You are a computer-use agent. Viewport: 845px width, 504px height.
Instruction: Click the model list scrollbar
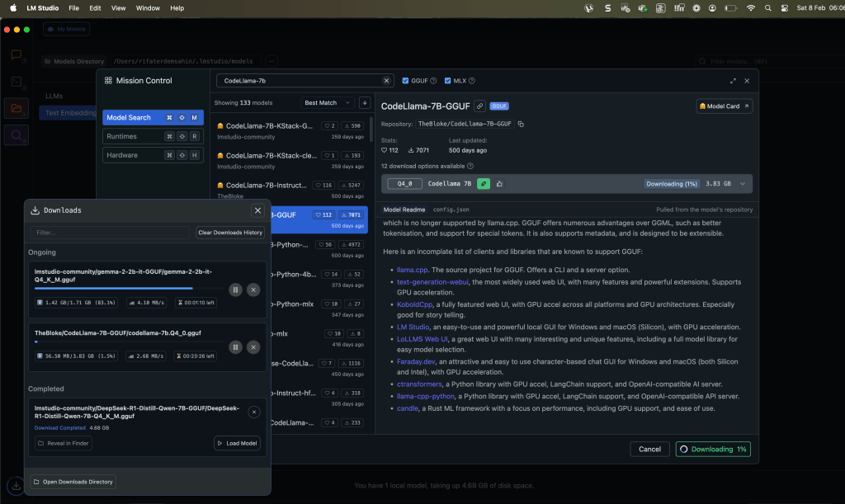pyautogui.click(x=371, y=130)
